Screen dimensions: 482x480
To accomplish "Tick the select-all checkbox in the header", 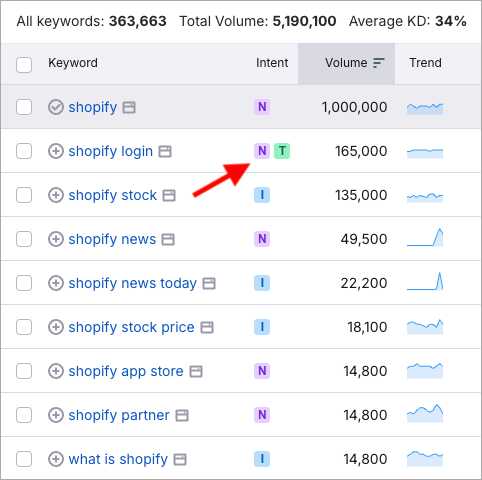I will 24,65.
